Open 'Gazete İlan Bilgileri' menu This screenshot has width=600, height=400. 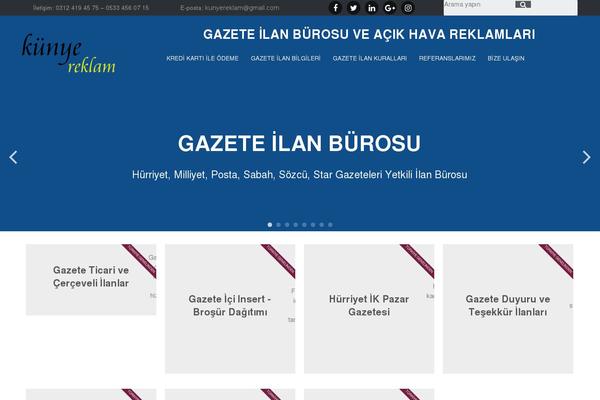click(x=285, y=58)
